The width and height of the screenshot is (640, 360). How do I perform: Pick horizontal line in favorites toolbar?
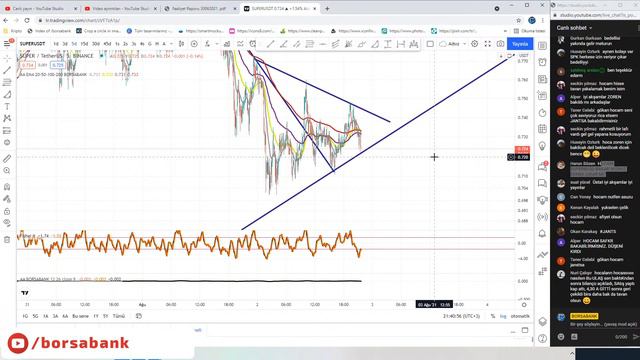(x=322, y=44)
